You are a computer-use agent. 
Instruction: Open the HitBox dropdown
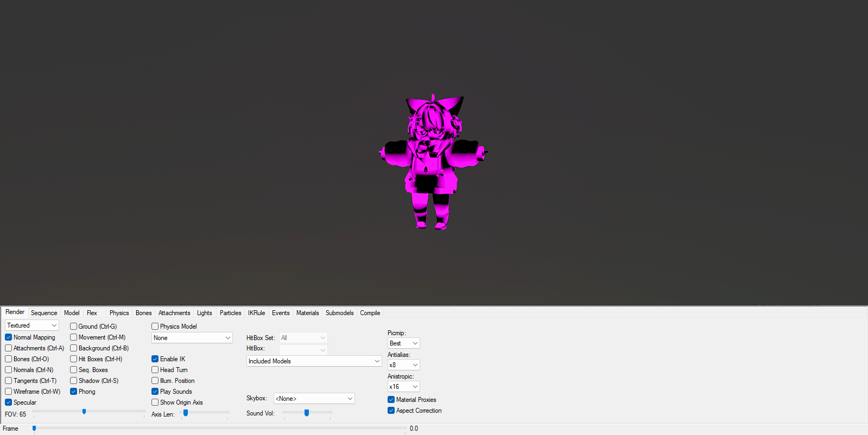pyautogui.click(x=303, y=350)
